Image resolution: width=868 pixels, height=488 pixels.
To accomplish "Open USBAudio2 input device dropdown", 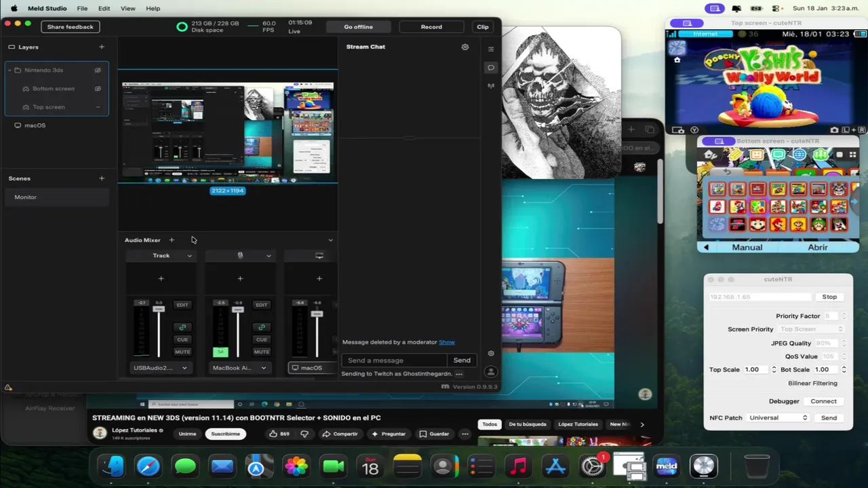I will [x=161, y=368].
